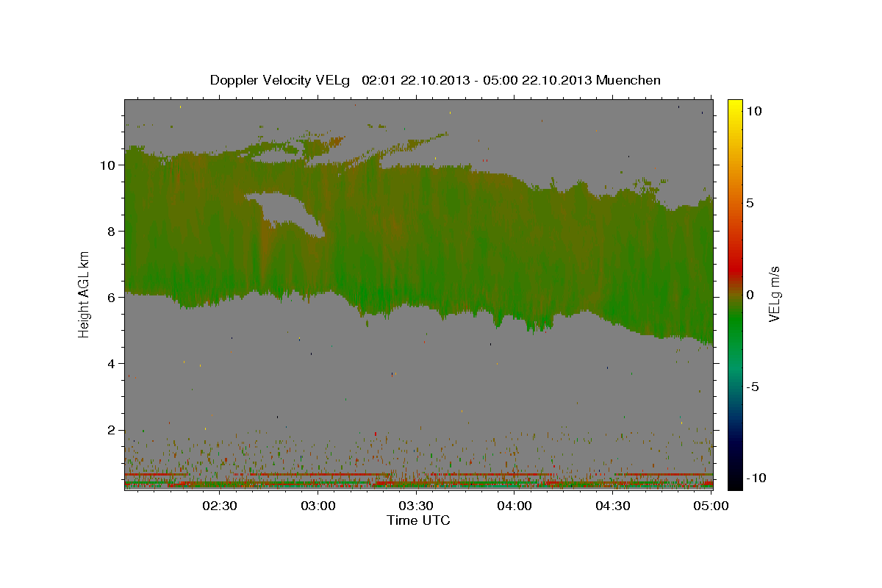The height and width of the screenshot is (588, 882).
Task: Click the colorbar value 5
Action: [x=750, y=202]
